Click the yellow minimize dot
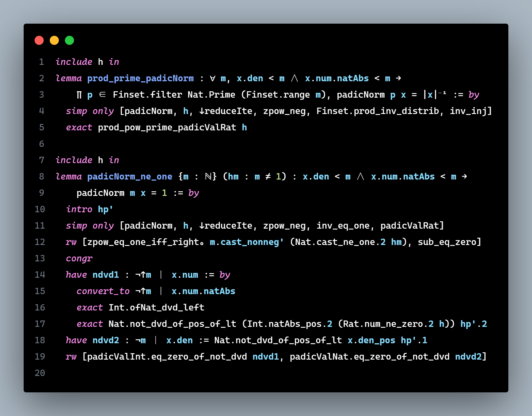This screenshot has height=416, width=532. tap(54, 40)
